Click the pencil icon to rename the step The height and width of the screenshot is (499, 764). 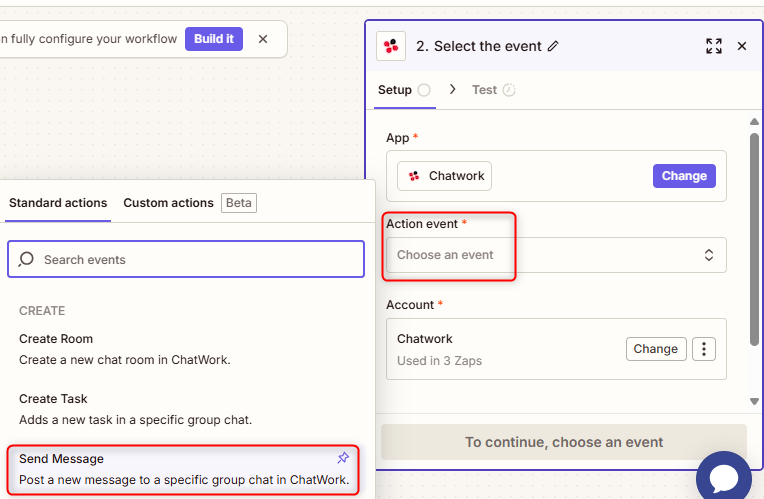point(554,46)
